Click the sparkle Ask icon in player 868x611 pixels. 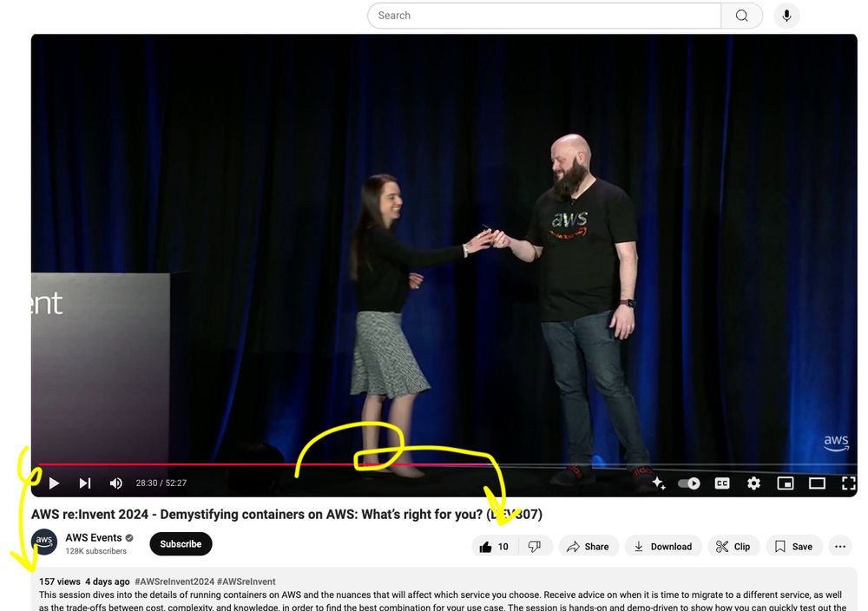click(x=658, y=483)
